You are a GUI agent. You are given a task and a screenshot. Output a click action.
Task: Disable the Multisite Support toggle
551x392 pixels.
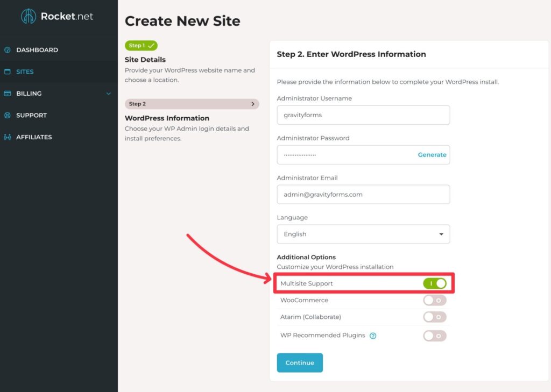coord(435,283)
